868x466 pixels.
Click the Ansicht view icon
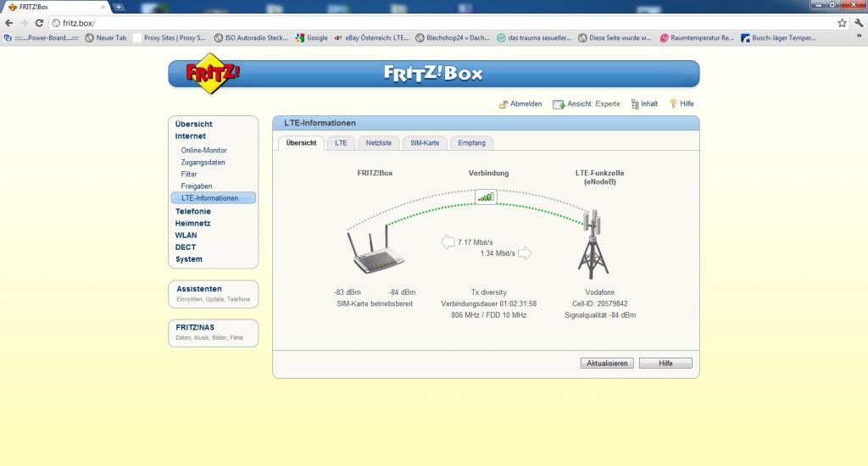pyautogui.click(x=559, y=104)
